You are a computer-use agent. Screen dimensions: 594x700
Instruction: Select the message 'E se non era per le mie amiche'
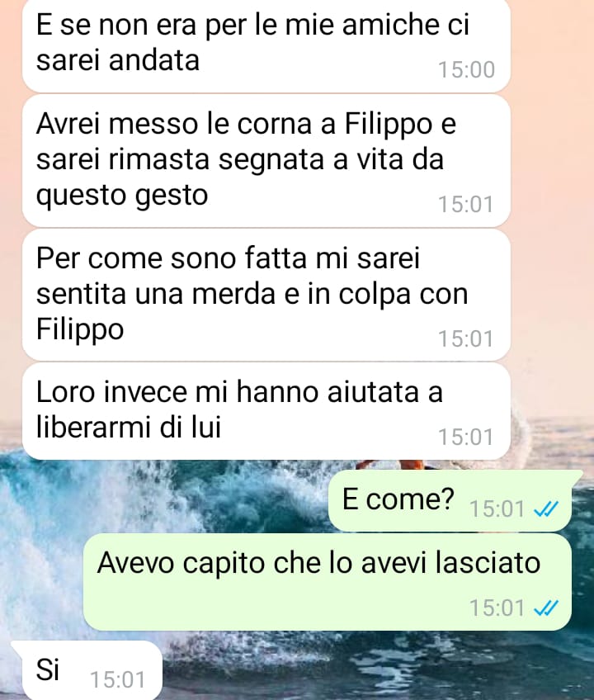[x=266, y=45]
